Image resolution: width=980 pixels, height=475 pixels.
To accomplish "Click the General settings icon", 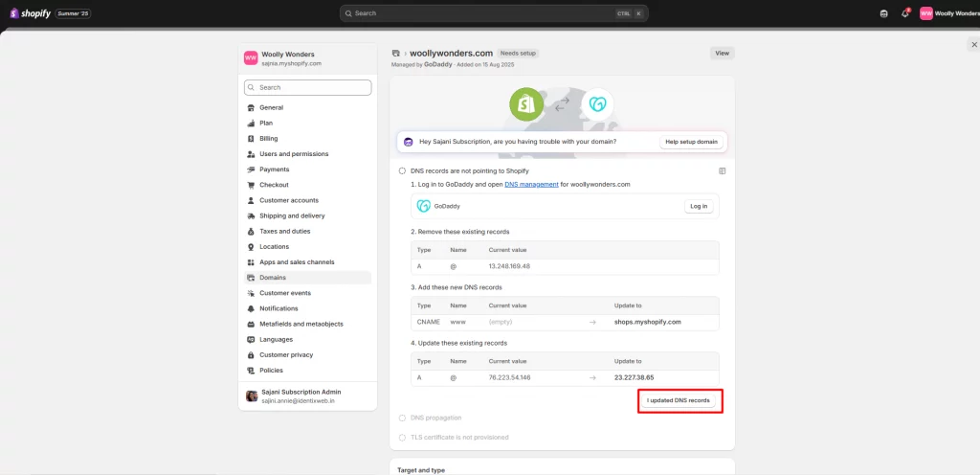I will point(252,107).
